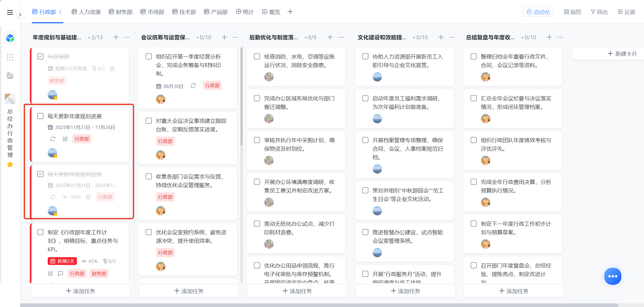Click the 总经办行政管理 project thumbnail
Screen dimensions: 644x307
coord(10,99)
